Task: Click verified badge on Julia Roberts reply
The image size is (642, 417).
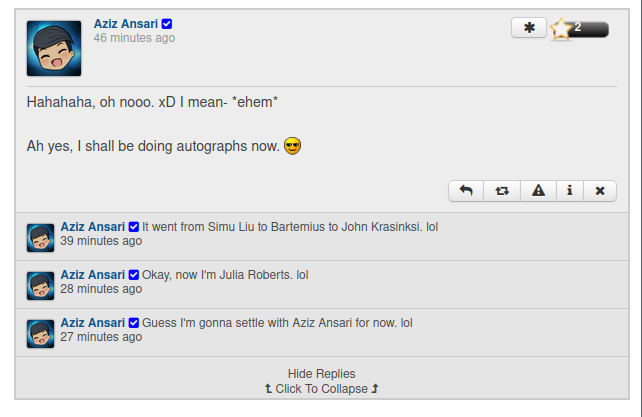Action: 133,274
